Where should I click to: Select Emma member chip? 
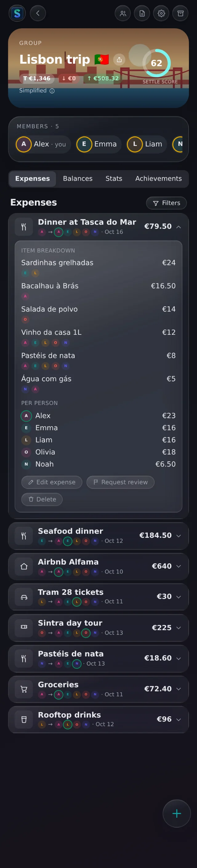98,144
